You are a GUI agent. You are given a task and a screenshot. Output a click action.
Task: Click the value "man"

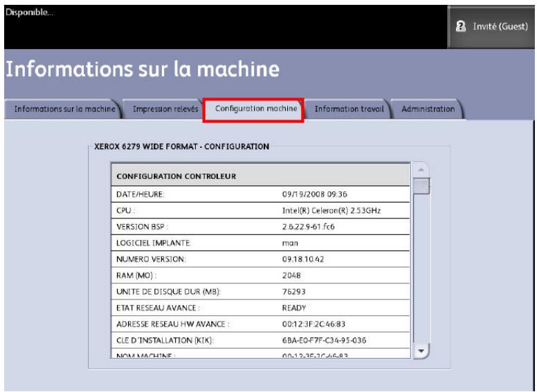tap(290, 243)
